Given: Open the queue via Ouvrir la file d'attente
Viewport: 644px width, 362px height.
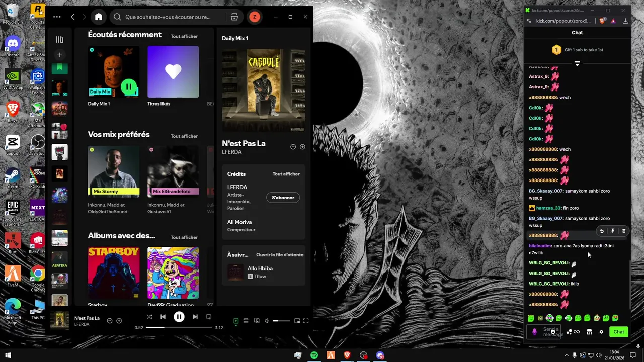Looking at the screenshot, I should [x=280, y=255].
